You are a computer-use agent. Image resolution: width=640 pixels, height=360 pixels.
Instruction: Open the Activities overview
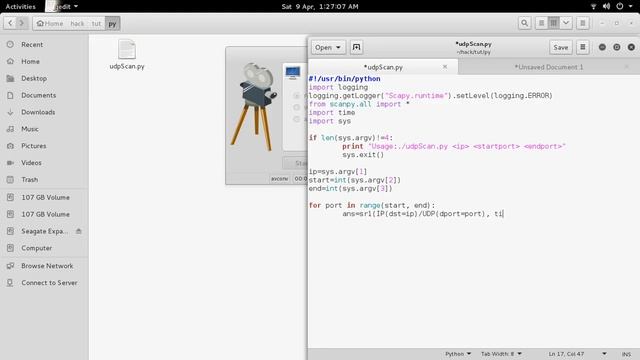pos(20,6)
